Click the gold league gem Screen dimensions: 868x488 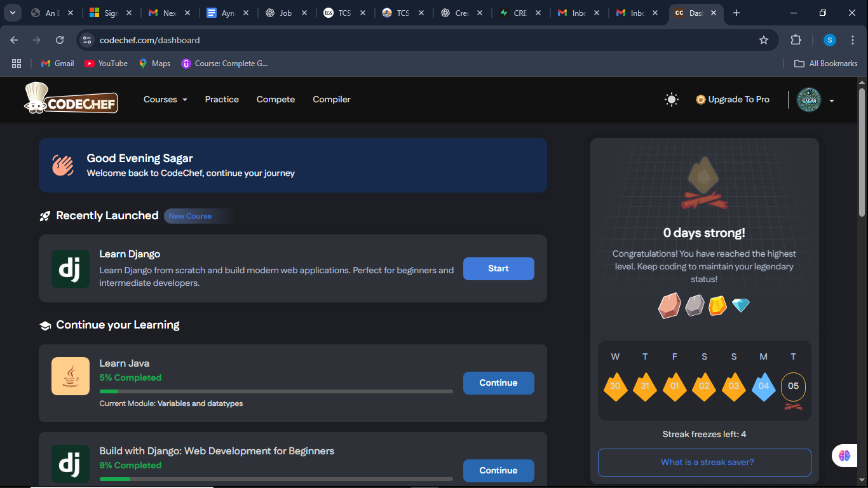pyautogui.click(x=717, y=306)
